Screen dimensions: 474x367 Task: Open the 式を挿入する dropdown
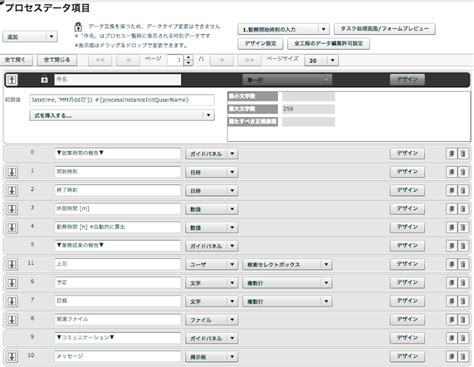click(x=122, y=115)
